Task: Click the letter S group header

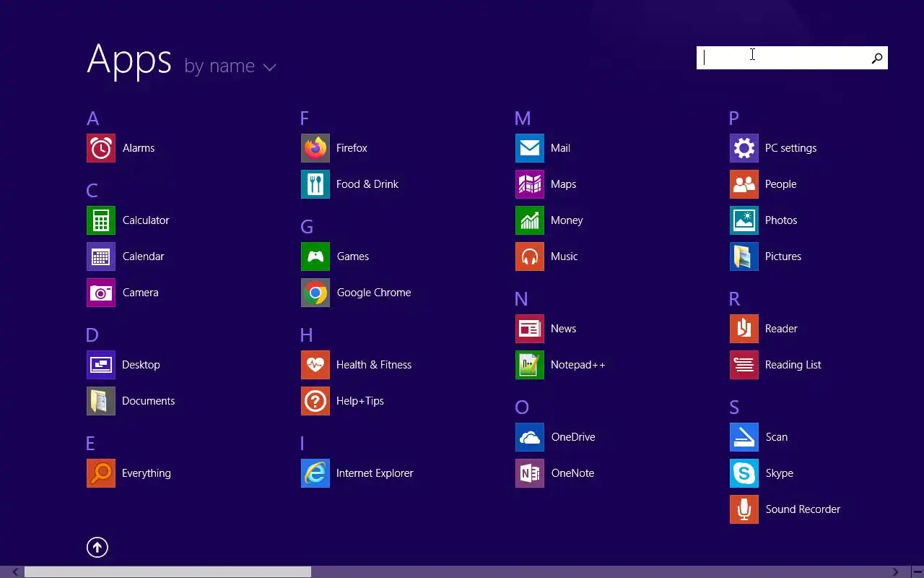Action: (733, 407)
